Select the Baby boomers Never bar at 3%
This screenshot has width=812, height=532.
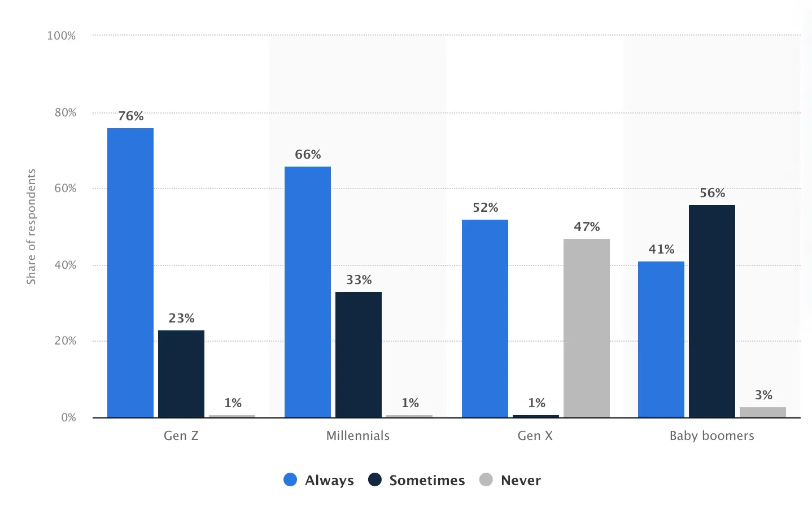click(763, 412)
